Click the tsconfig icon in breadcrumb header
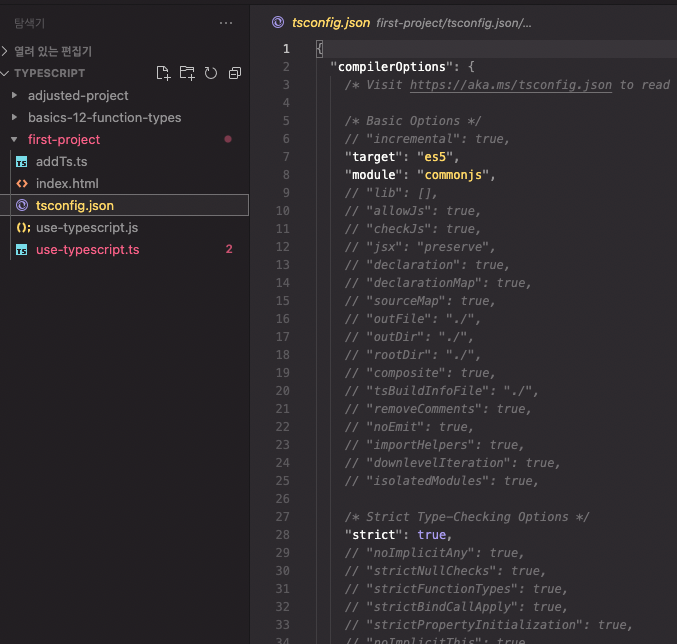Viewport: 677px width, 644px height. tap(278, 22)
